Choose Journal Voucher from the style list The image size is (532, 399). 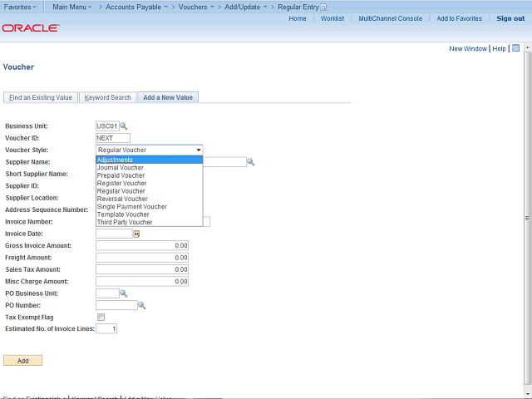(x=121, y=168)
